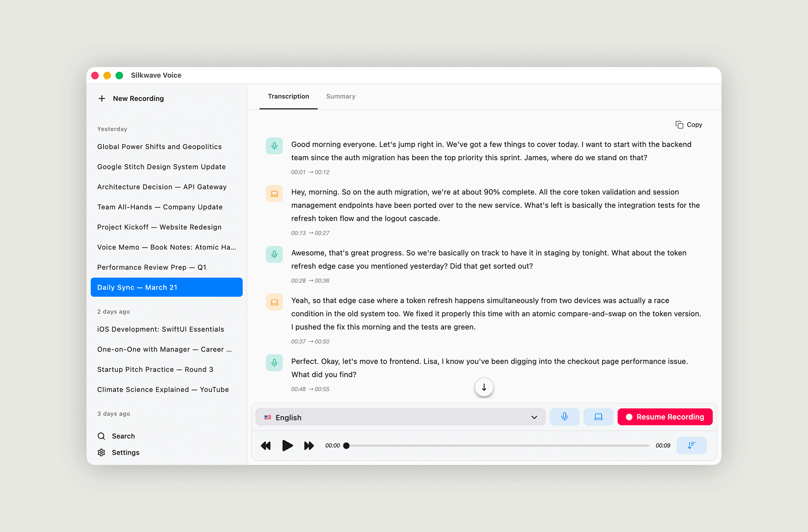808x532 pixels.
Task: Open the English language dropdown
Action: (400, 417)
